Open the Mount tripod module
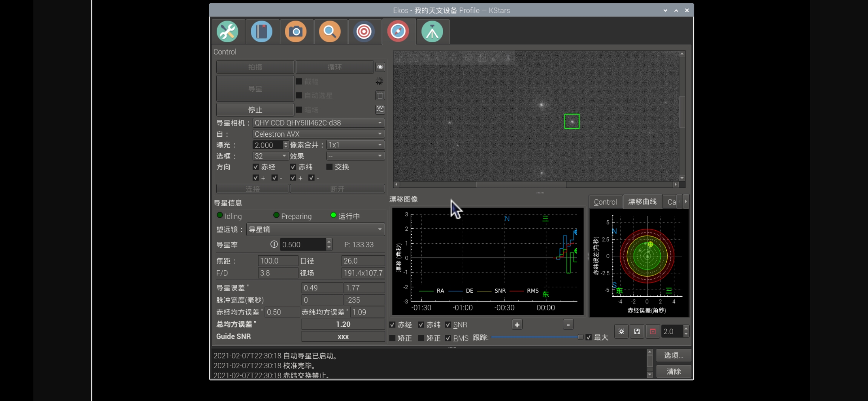868x401 pixels. click(x=432, y=32)
